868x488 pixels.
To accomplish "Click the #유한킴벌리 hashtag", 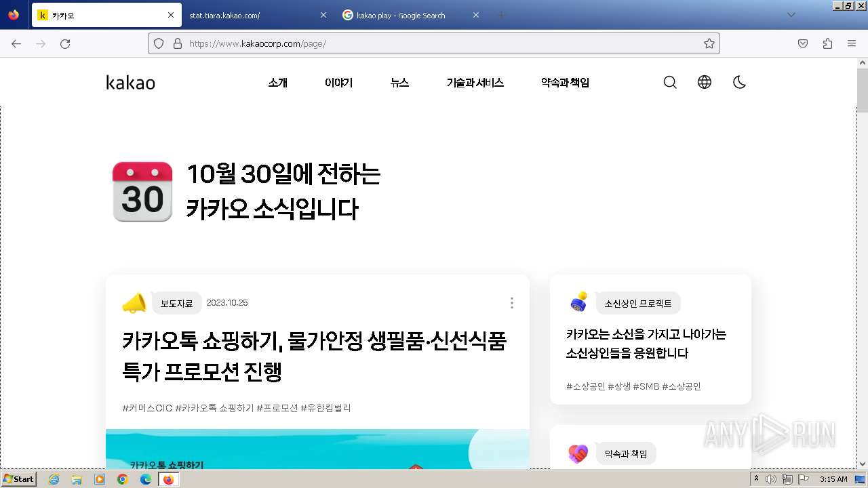I will [x=325, y=408].
